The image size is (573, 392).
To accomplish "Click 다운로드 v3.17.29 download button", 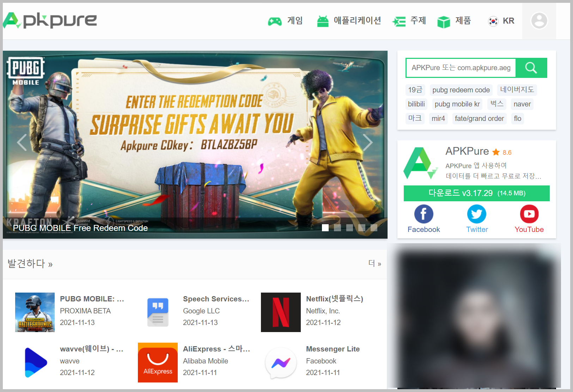I will pos(477,193).
